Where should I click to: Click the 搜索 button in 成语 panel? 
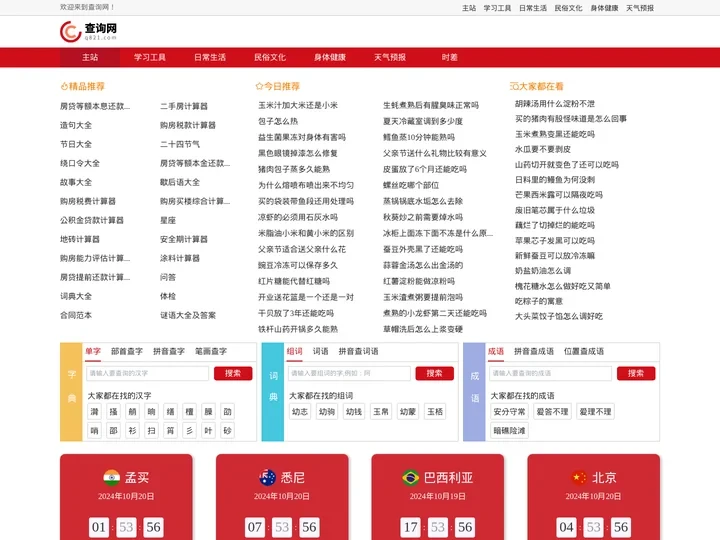point(636,373)
